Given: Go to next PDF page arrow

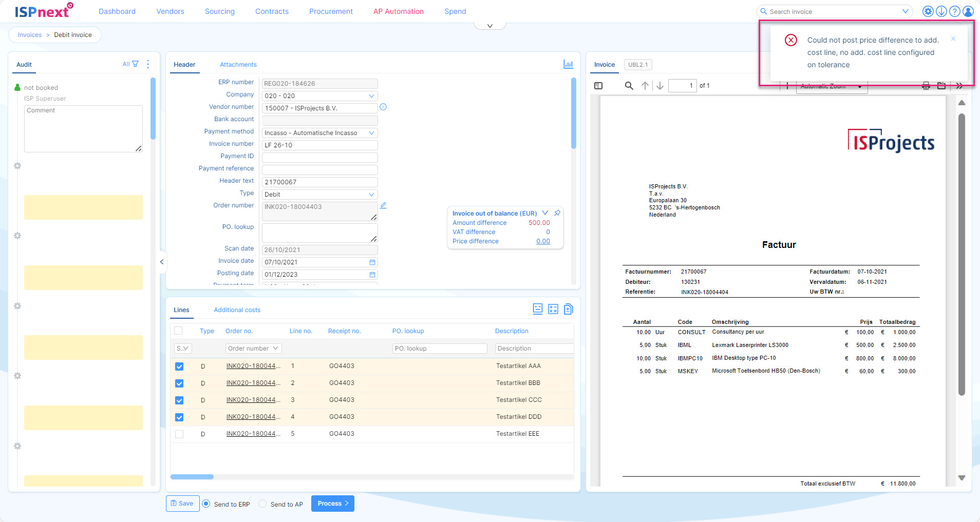Looking at the screenshot, I should coord(660,86).
